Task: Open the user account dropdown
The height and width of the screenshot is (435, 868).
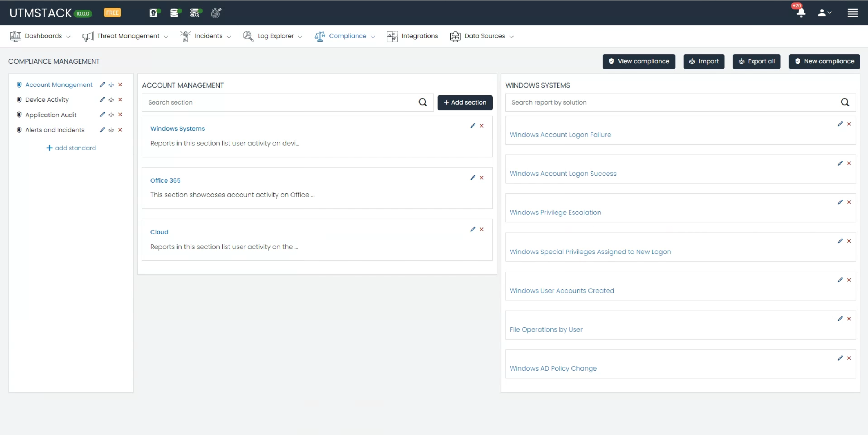Action: coord(824,13)
